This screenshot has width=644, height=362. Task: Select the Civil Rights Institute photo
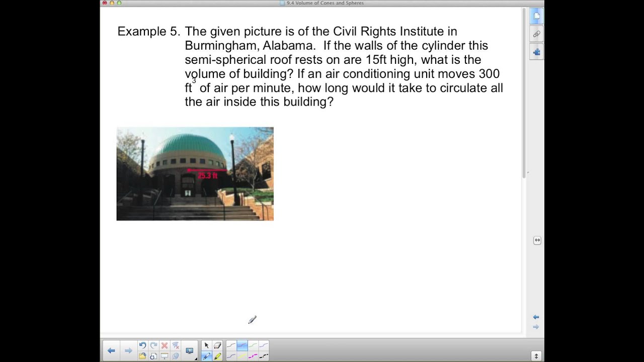pos(195,173)
